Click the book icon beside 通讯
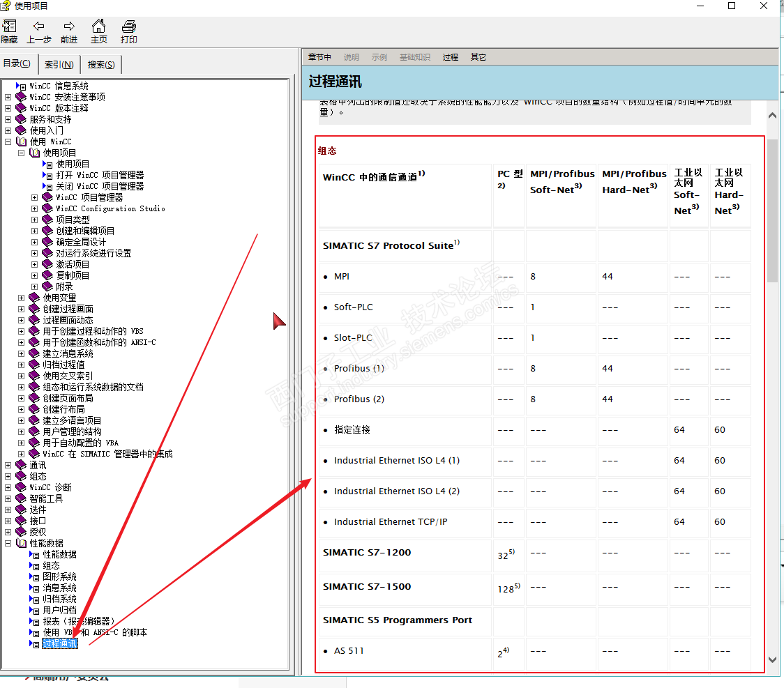The height and width of the screenshot is (688, 784). click(21, 465)
